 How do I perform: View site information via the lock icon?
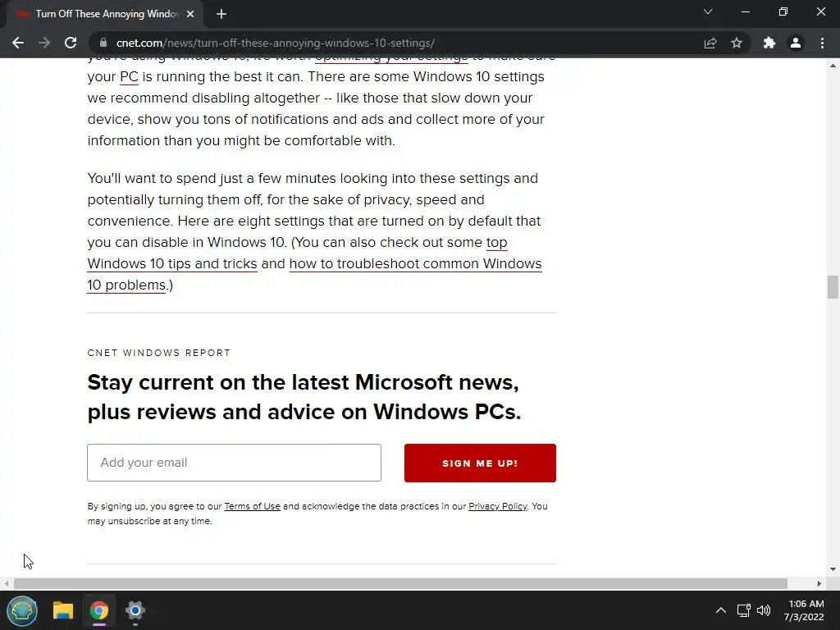click(x=104, y=43)
